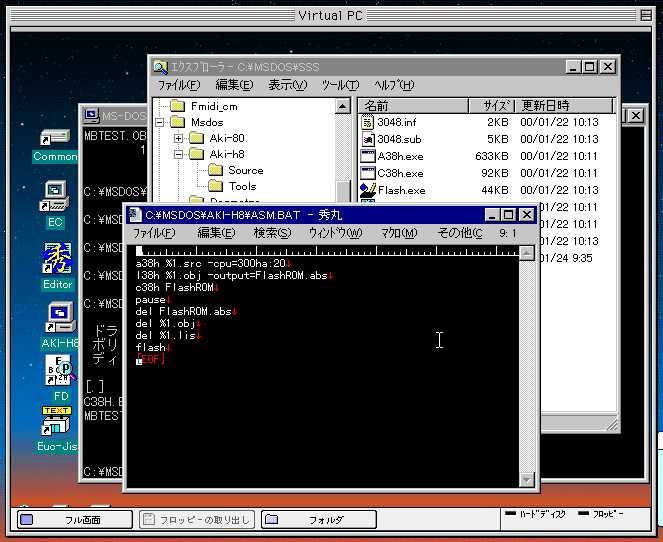Click the Hidemaru editor title bar icon

tap(134, 215)
